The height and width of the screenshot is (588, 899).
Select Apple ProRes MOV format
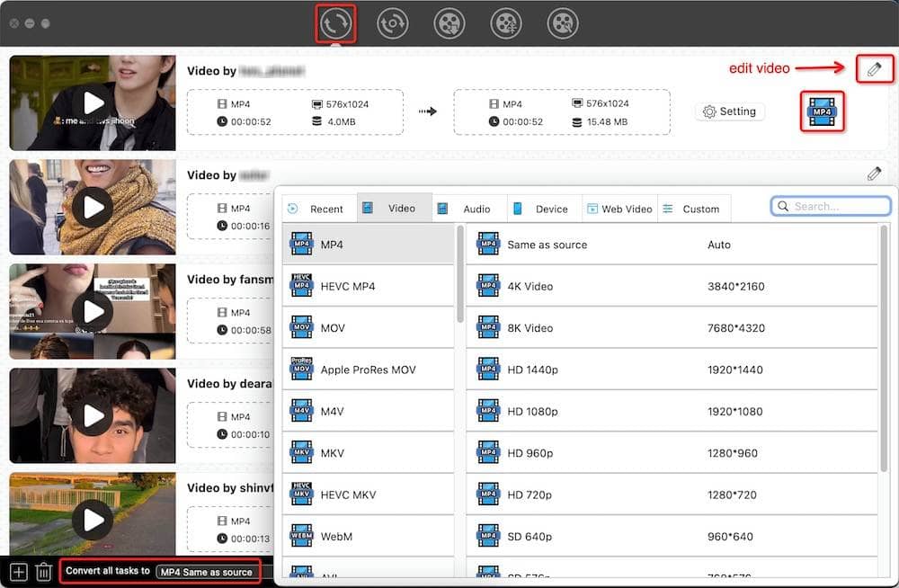tap(368, 370)
